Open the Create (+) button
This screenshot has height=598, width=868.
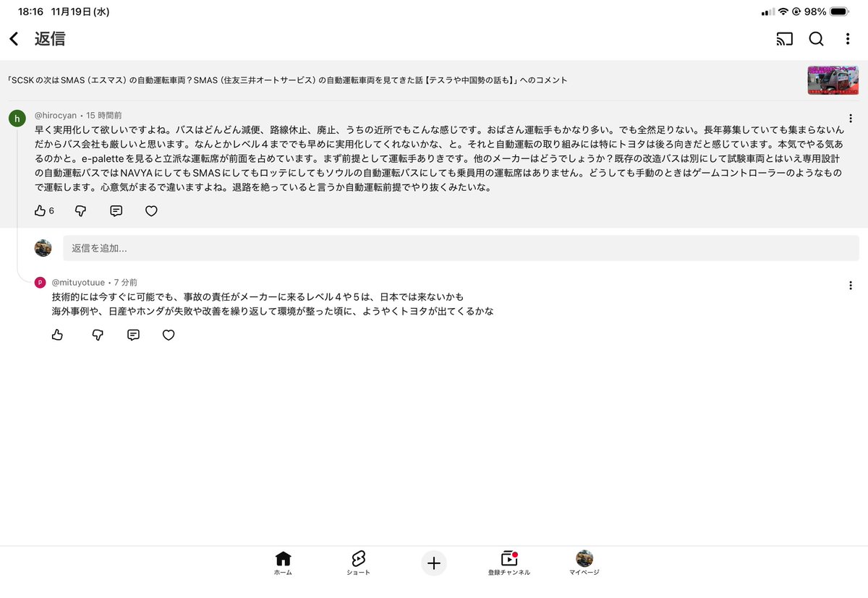click(433, 563)
